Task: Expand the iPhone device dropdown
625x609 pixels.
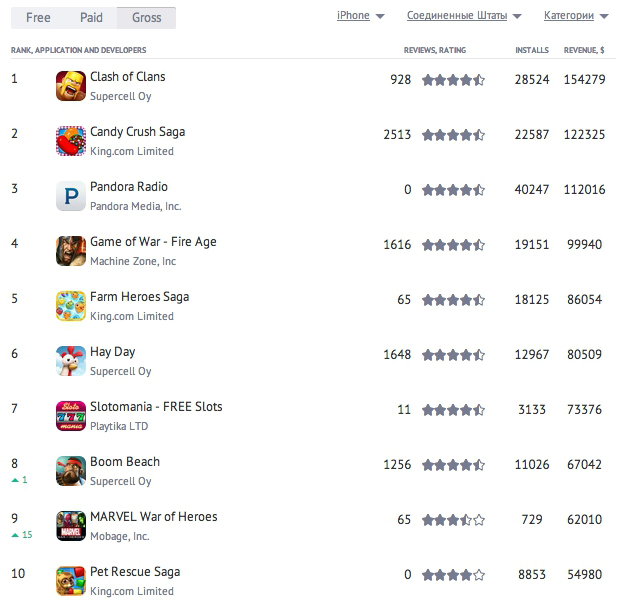Action: click(360, 16)
